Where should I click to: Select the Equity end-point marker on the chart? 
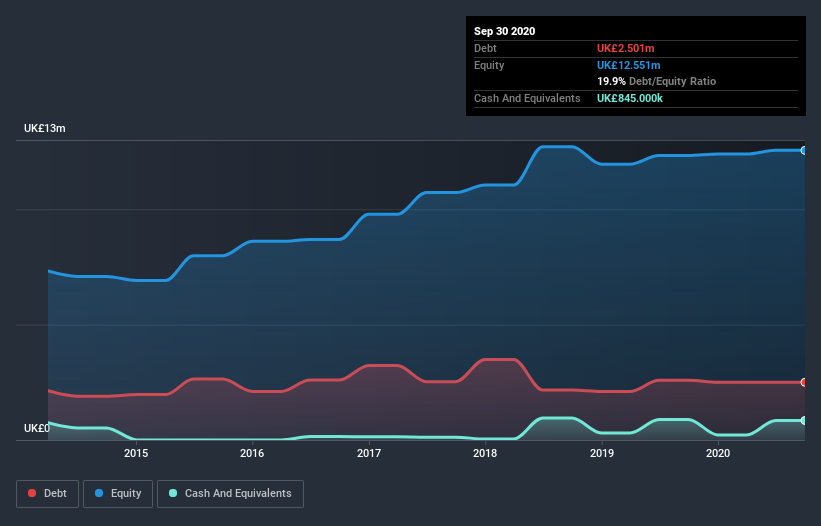(x=804, y=151)
